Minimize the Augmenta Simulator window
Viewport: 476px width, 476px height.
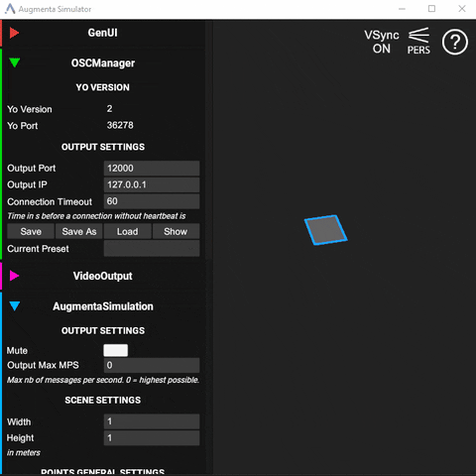[x=402, y=9]
